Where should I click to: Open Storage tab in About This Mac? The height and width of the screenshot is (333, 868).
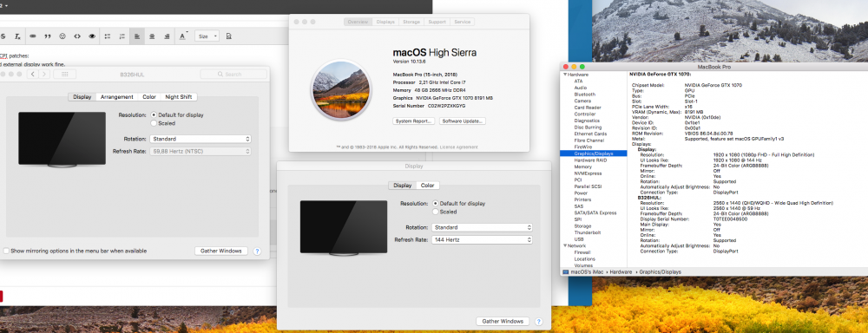coord(411,22)
